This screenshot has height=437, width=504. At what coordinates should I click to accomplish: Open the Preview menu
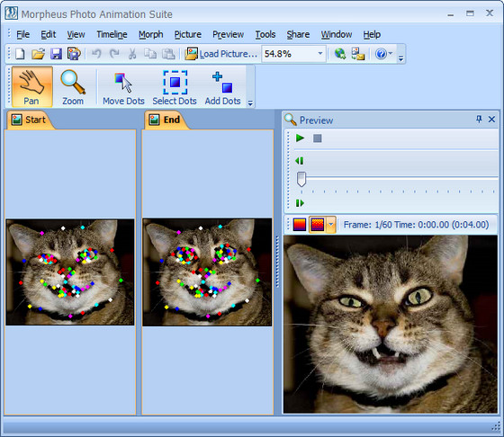[x=229, y=34]
